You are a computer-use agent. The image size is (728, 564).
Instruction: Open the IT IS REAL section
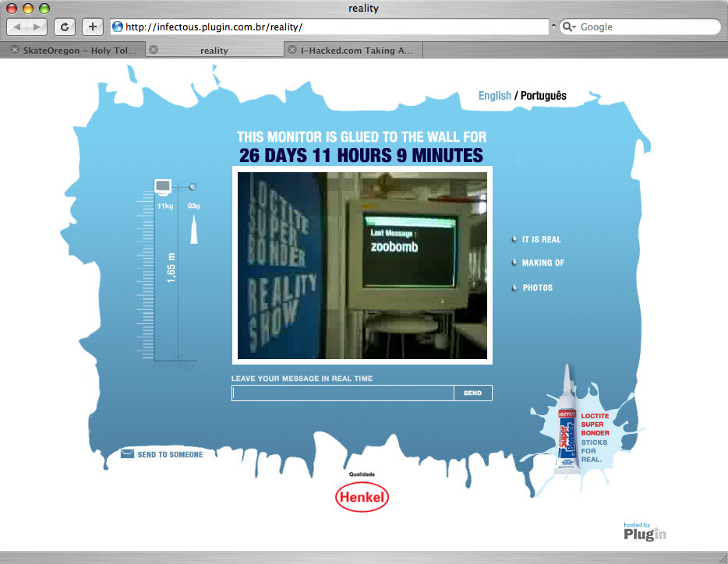[542, 239]
